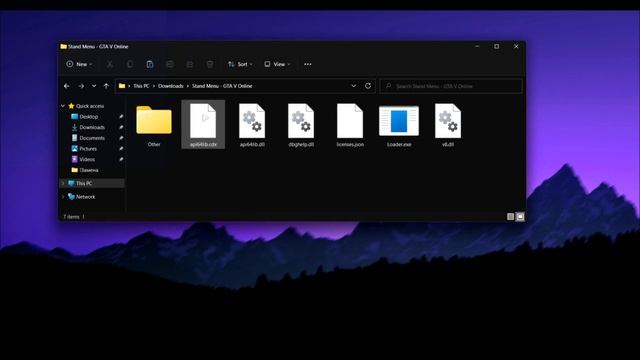This screenshot has width=640, height=360.
Task: Expand the chevron after Downloads breadcrumb
Action: (188, 86)
